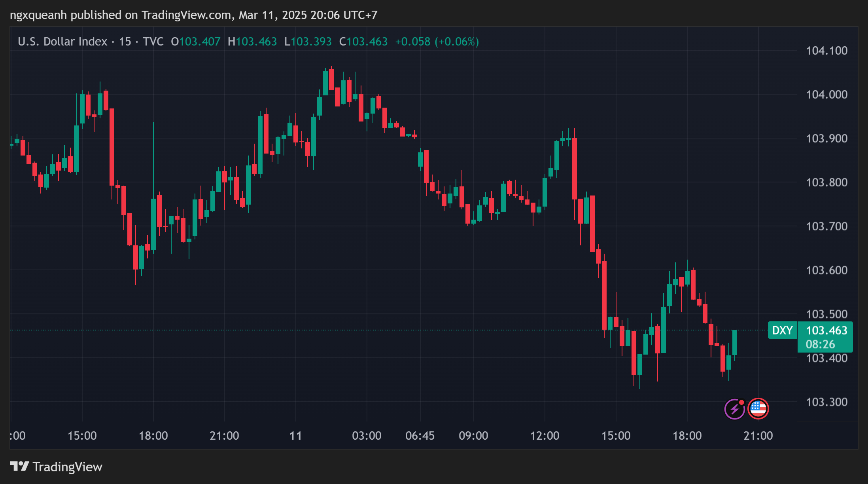This screenshot has width=868, height=484.
Task: Click the 12:00 time axis label
Action: pos(545,436)
